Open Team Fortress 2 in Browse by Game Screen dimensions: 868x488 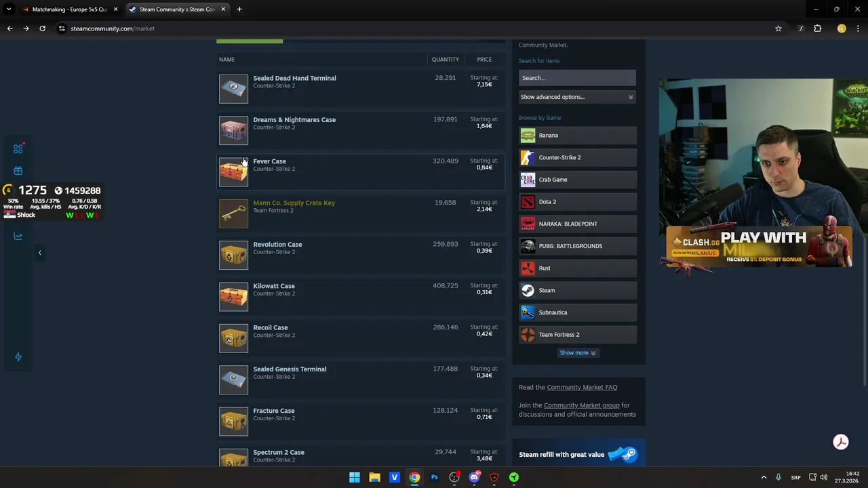click(578, 334)
